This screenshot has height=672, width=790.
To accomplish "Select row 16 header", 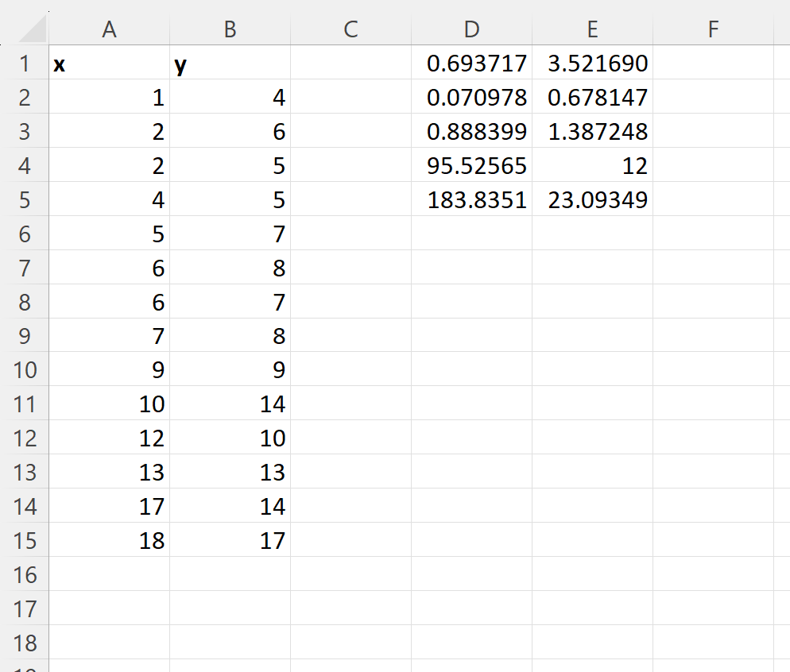I will pyautogui.click(x=24, y=574).
